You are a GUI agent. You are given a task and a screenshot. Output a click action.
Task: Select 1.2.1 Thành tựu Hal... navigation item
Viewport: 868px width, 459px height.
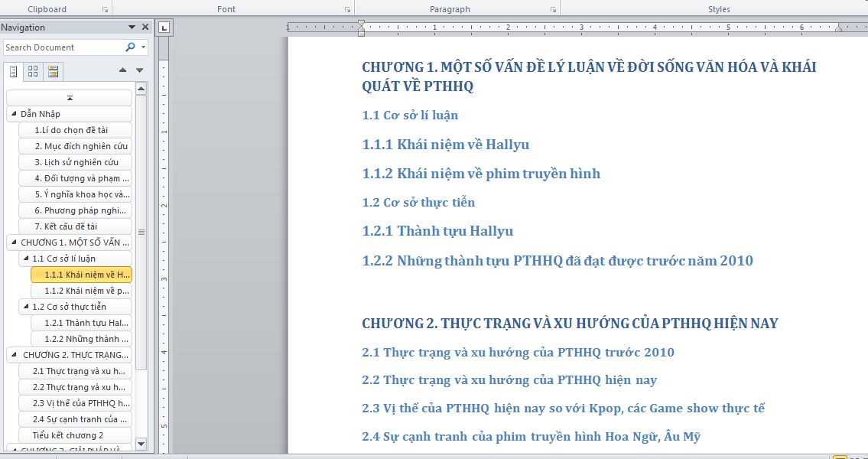[81, 322]
